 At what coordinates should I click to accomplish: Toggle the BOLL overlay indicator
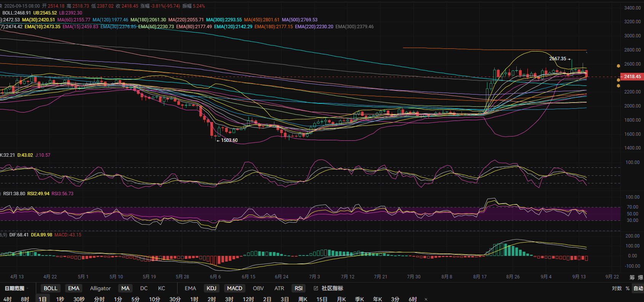point(50,288)
